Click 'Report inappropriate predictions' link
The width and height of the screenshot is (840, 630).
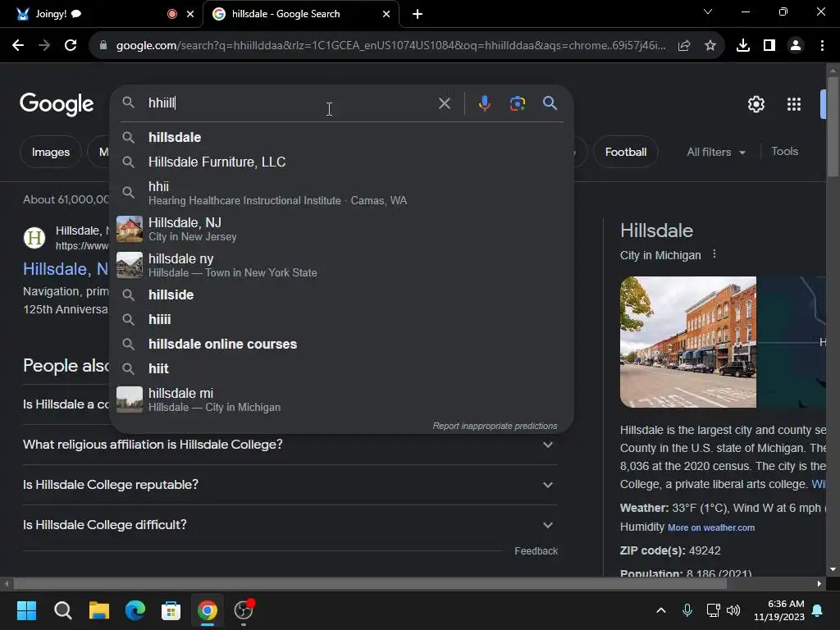pyautogui.click(x=495, y=426)
